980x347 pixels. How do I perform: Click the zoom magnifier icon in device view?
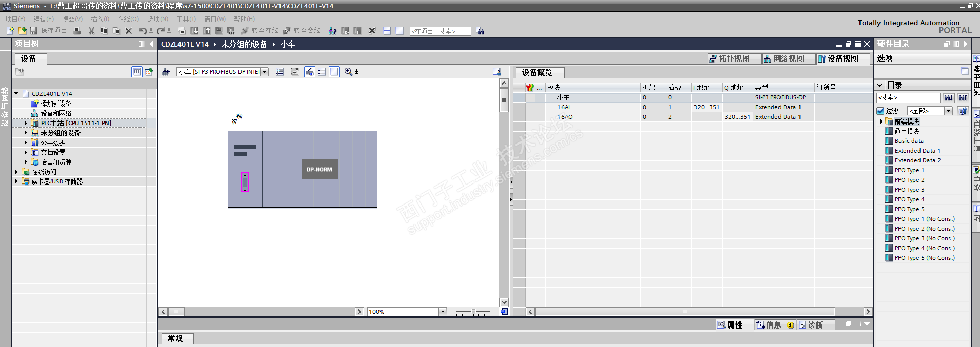coord(348,72)
